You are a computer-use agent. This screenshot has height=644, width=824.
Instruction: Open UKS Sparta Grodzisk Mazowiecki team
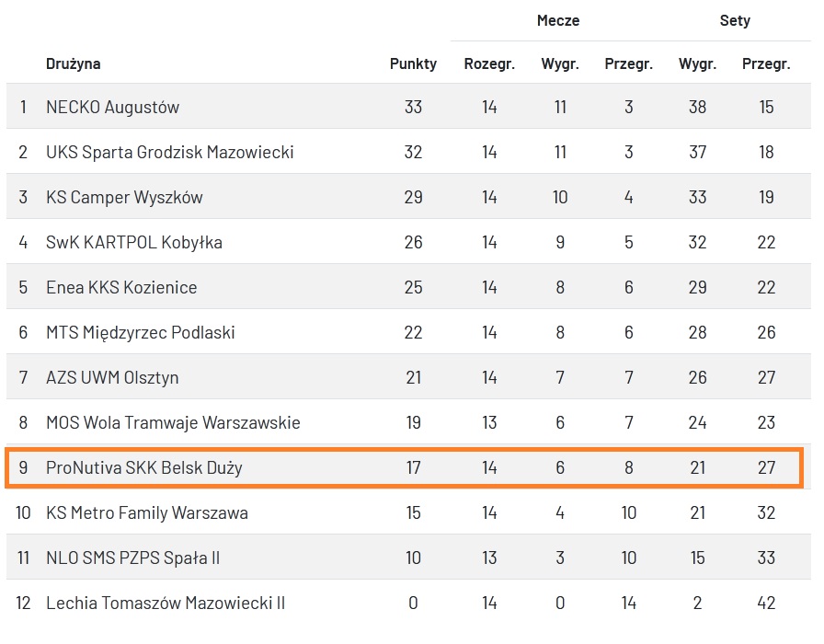click(169, 152)
